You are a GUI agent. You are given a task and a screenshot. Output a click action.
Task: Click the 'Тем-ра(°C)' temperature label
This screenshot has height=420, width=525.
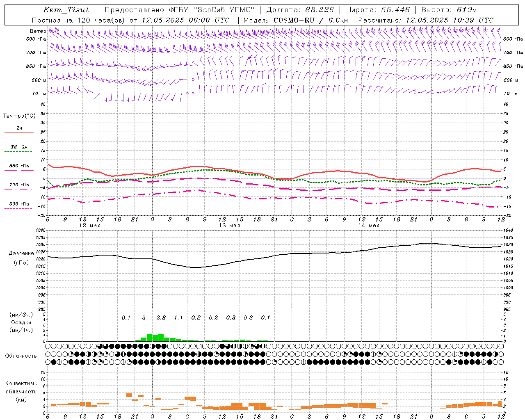[x=19, y=116]
